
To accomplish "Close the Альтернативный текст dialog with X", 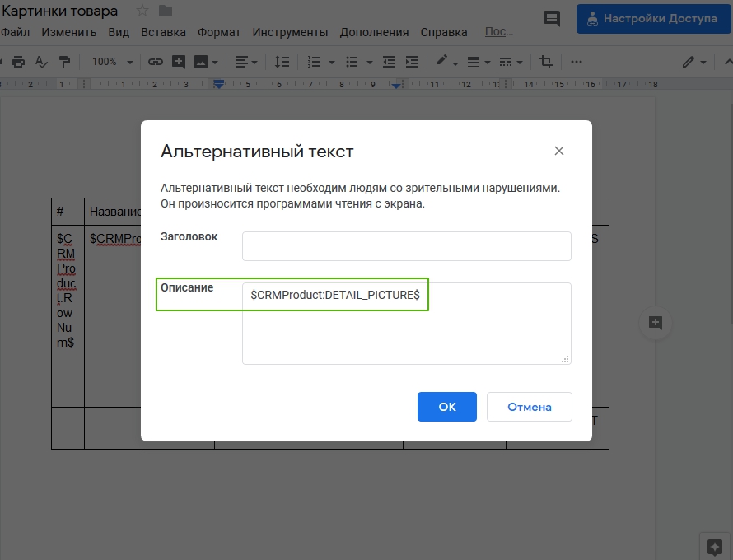I will pyautogui.click(x=559, y=151).
